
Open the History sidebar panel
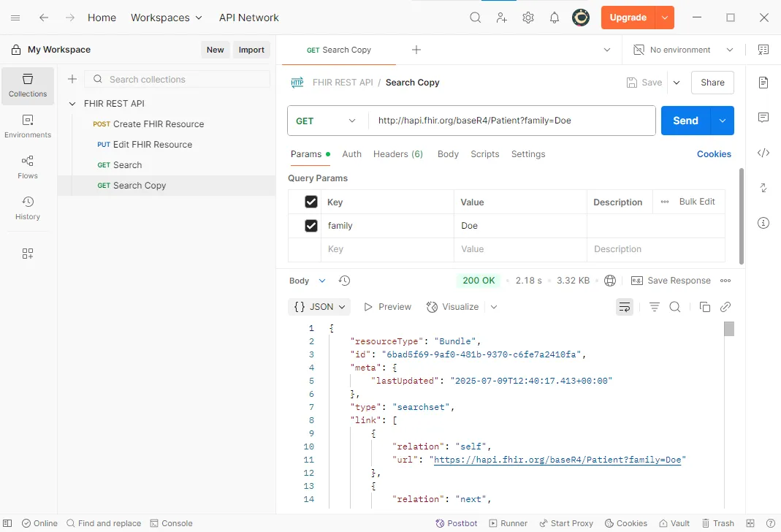point(28,208)
